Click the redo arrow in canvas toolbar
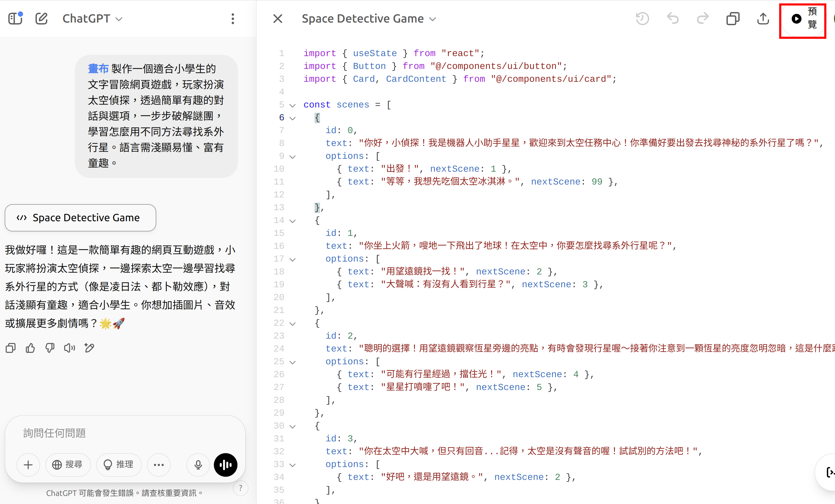This screenshot has width=835, height=504. click(x=703, y=18)
